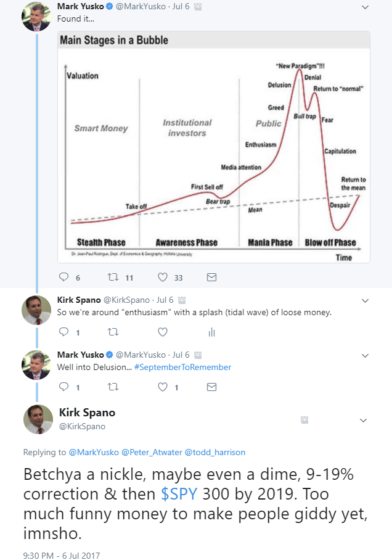Click Kirk Spano's large avatar in main tweet
This screenshot has width=392, height=560.
[38, 419]
